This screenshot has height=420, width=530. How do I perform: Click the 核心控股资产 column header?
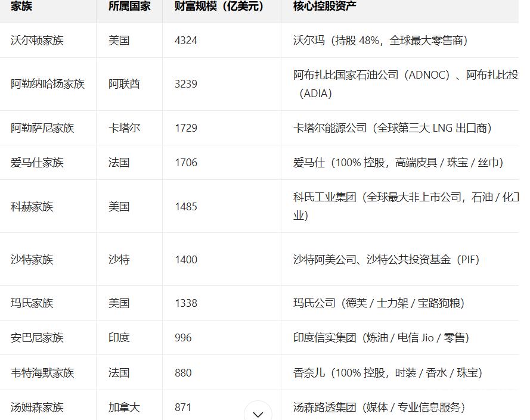[325, 6]
